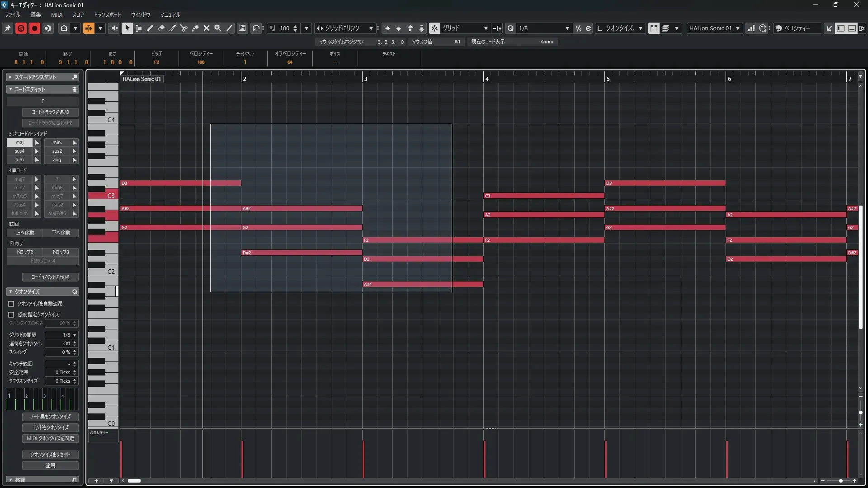This screenshot has height=488, width=868.
Task: Toggle acoustic feedback speaker icon
Action: click(x=113, y=28)
